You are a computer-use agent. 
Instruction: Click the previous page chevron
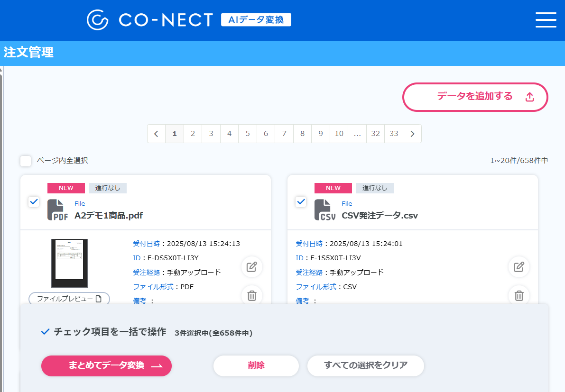[x=156, y=133]
